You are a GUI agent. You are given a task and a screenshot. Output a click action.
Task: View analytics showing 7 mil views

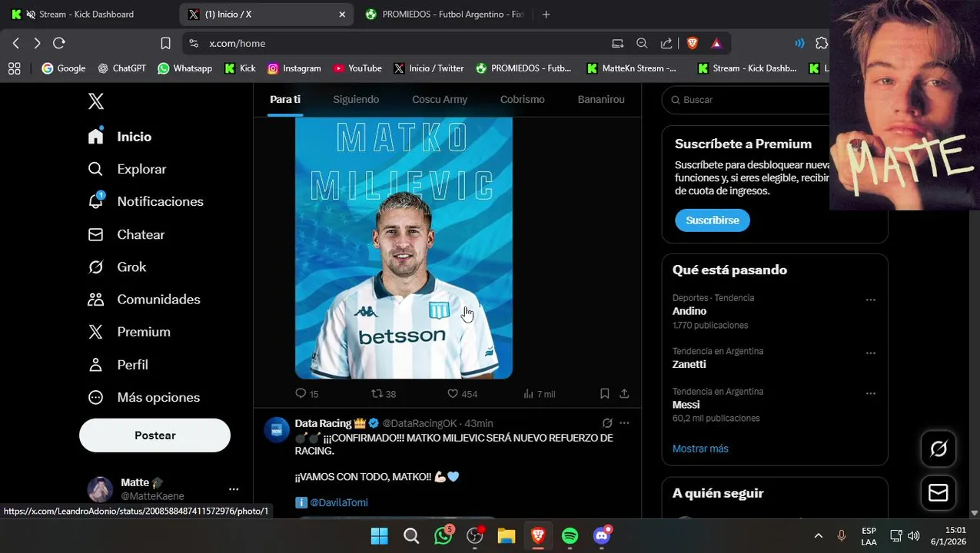click(x=539, y=393)
